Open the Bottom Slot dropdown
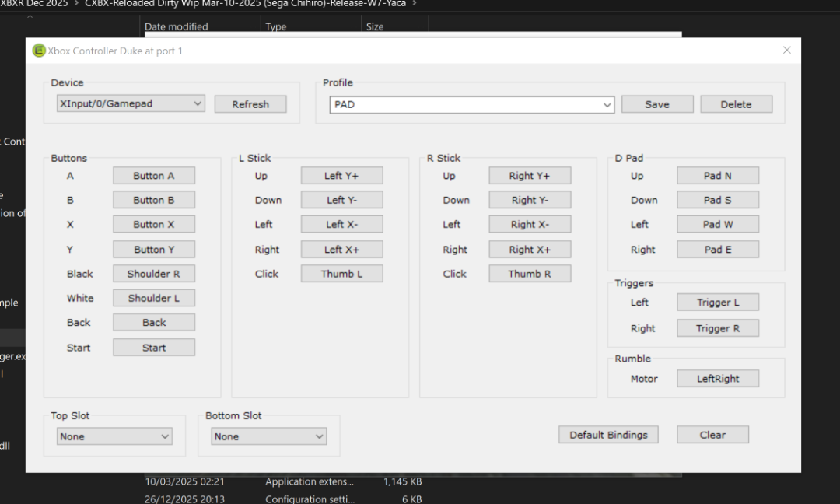Viewport: 840px width, 504px height. [x=269, y=436]
